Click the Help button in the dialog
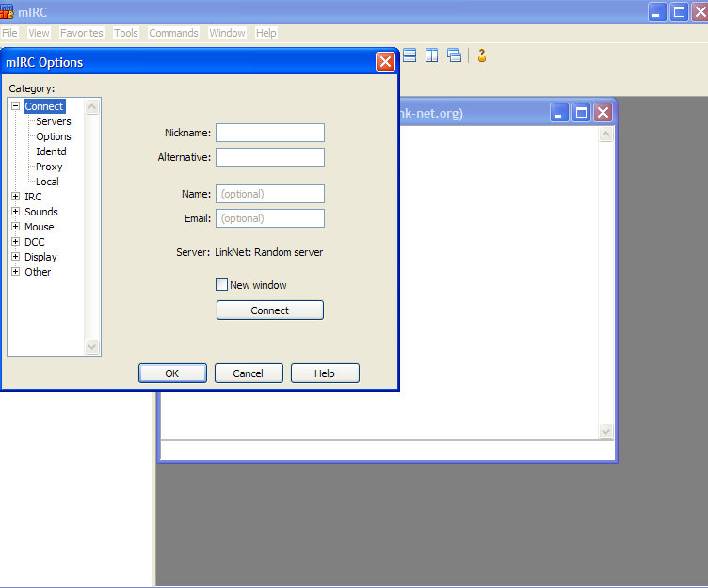The image size is (708, 588). click(x=325, y=373)
